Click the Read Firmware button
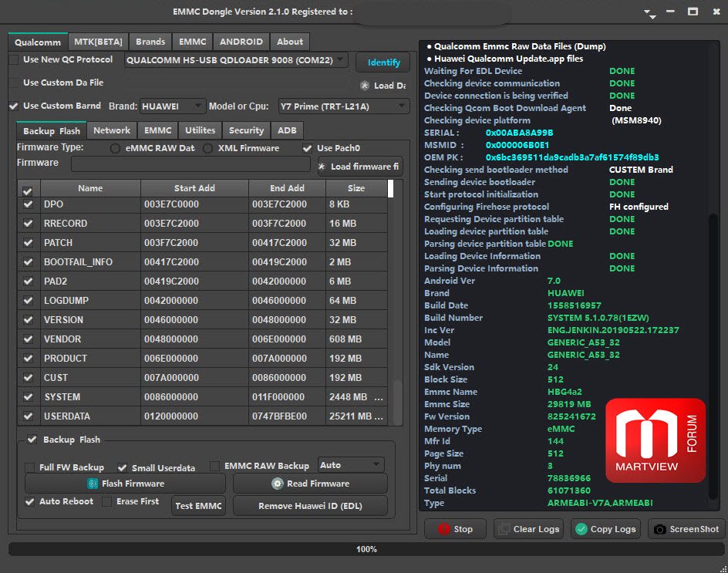The height and width of the screenshot is (573, 728). (x=310, y=484)
